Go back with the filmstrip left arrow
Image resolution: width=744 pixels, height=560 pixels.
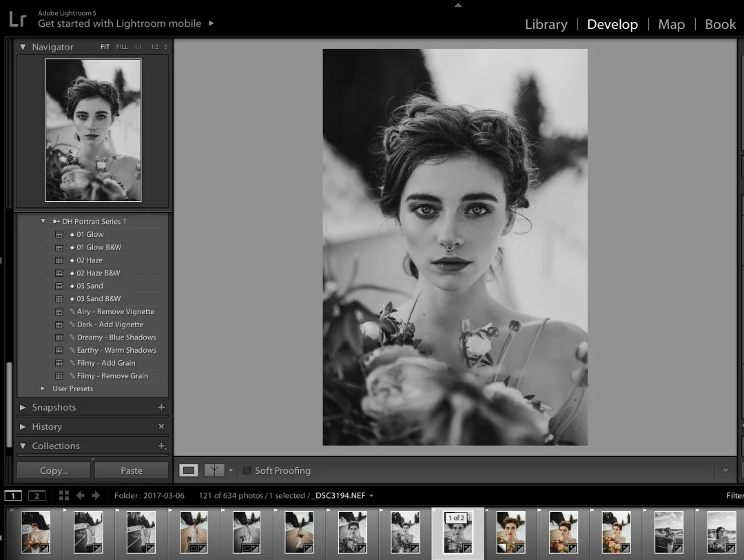[80, 495]
